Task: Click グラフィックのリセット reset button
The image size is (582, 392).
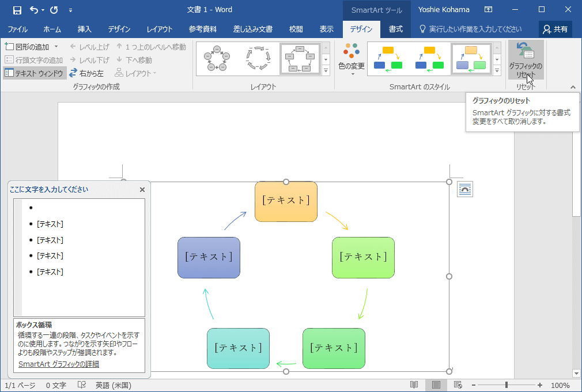Action: click(526, 59)
